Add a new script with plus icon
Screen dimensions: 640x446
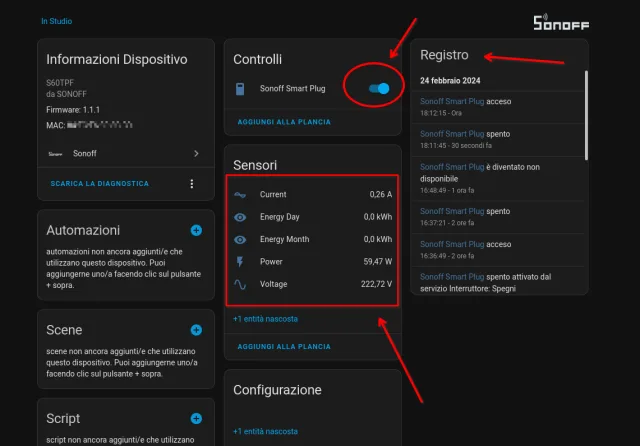click(196, 419)
